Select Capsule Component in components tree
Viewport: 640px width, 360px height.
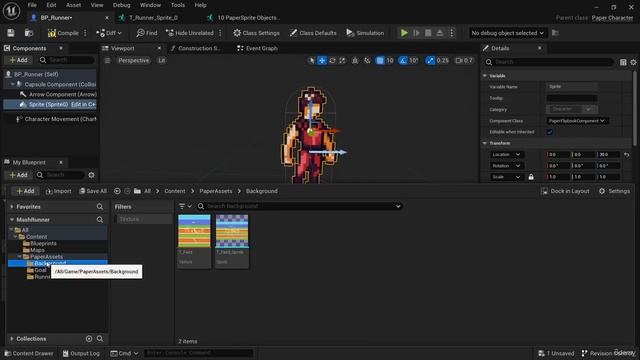pos(60,84)
